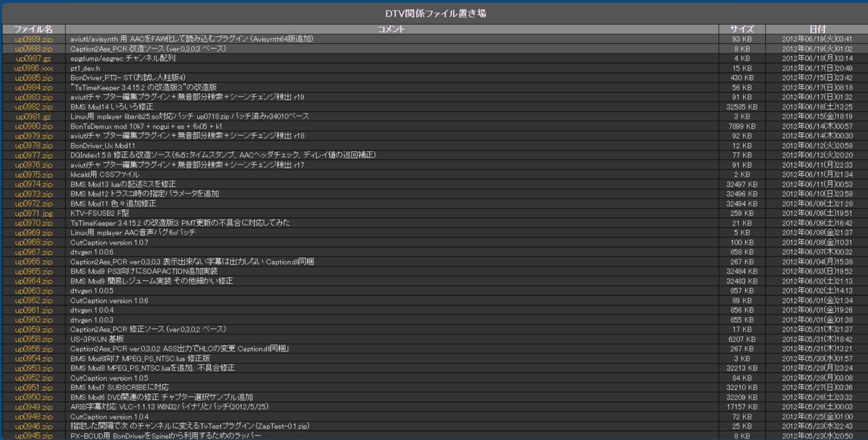Screen dimensions: 868x440
Task: Click up0949.zip ARIB subtitle VLC link
Action: (x=34, y=407)
